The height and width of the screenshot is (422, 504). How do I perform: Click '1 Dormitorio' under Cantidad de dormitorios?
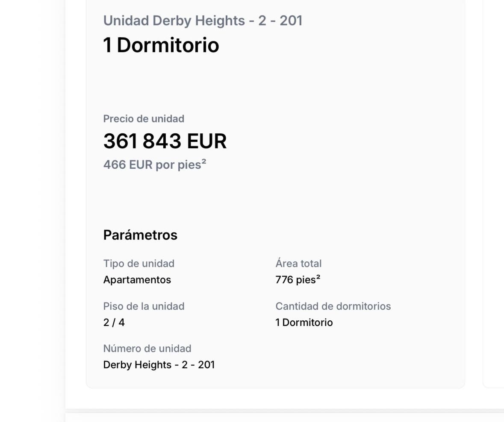[304, 322]
